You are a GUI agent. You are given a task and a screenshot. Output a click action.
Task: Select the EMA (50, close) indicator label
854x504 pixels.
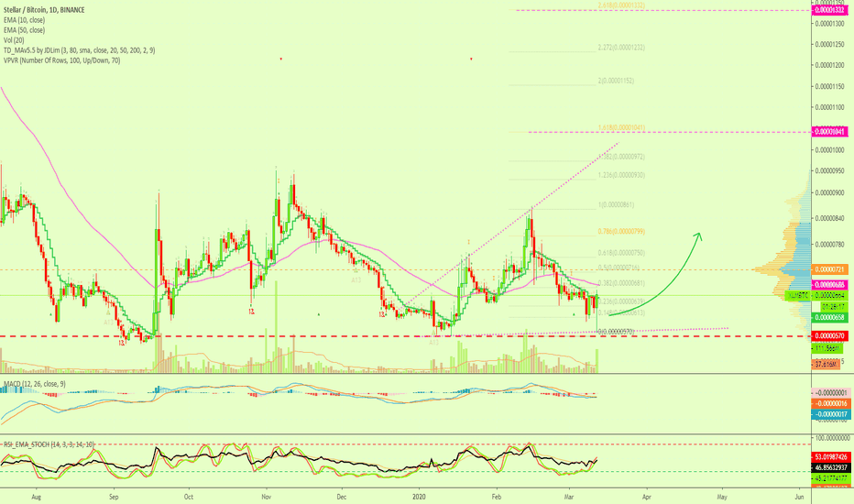point(24,30)
